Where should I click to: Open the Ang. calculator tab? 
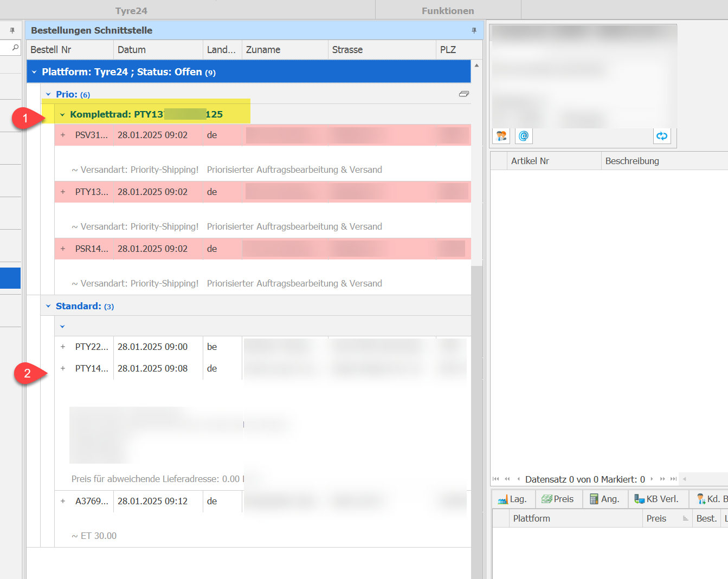click(605, 499)
